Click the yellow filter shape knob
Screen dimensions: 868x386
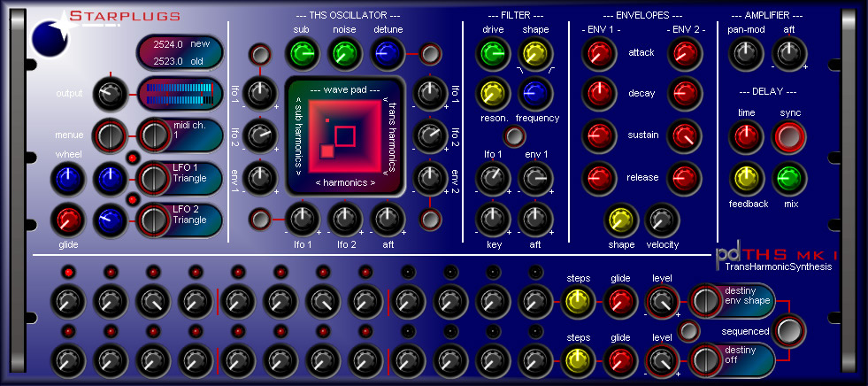534,54
